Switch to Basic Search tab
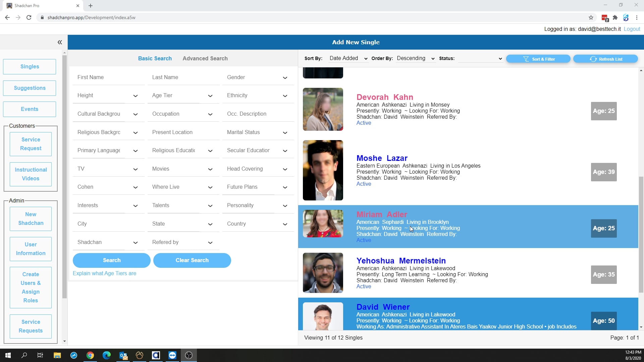644x362 pixels. click(155, 58)
